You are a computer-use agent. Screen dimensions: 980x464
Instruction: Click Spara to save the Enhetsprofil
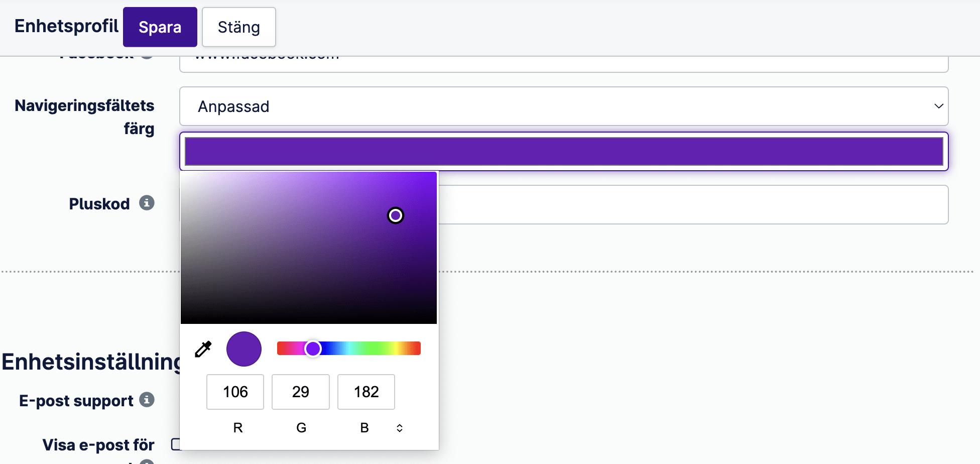(160, 27)
